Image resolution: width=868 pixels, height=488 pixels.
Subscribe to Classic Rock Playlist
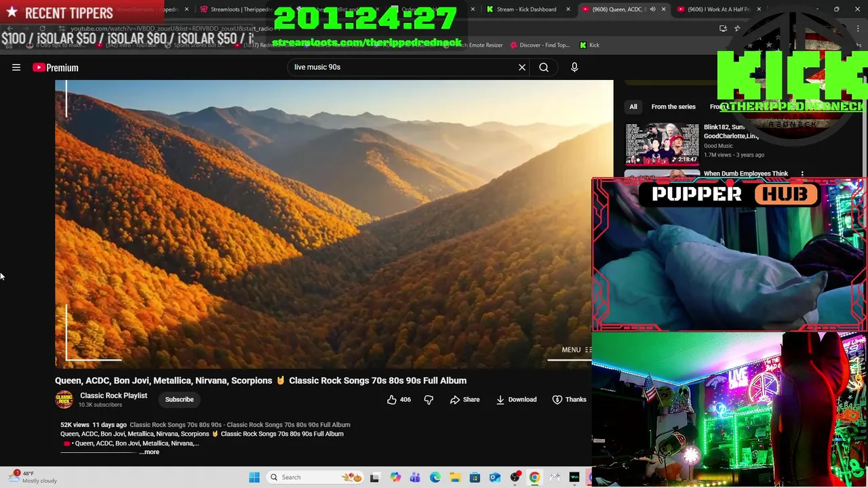(180, 399)
